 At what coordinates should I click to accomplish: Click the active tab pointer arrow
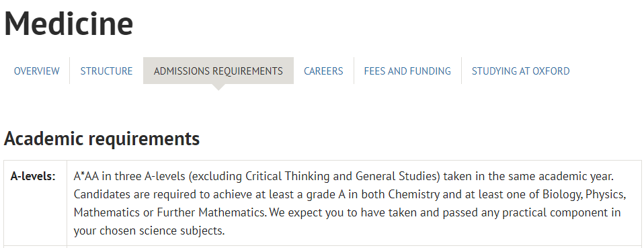click(218, 87)
